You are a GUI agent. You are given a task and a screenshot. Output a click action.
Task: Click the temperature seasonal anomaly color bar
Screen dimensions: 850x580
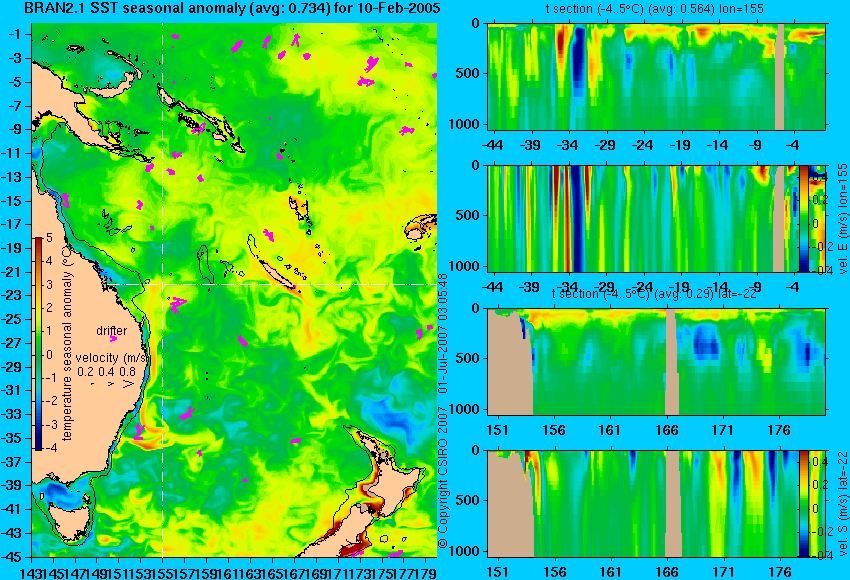pyautogui.click(x=39, y=344)
